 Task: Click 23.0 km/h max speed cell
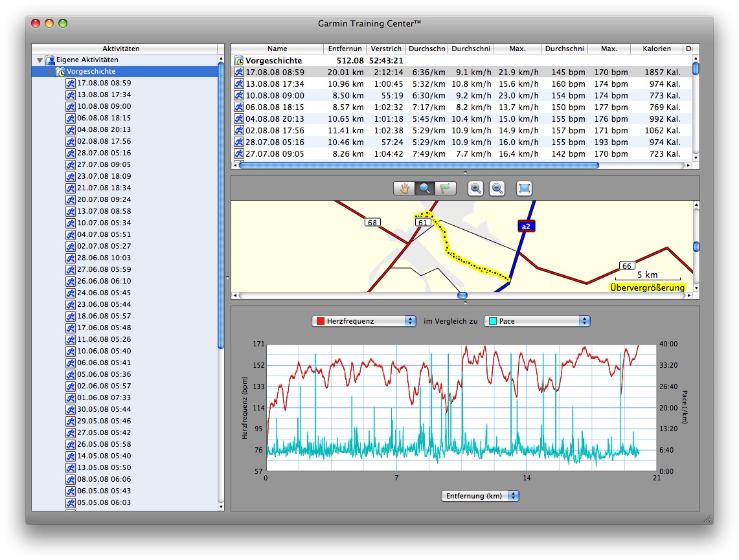(x=518, y=96)
